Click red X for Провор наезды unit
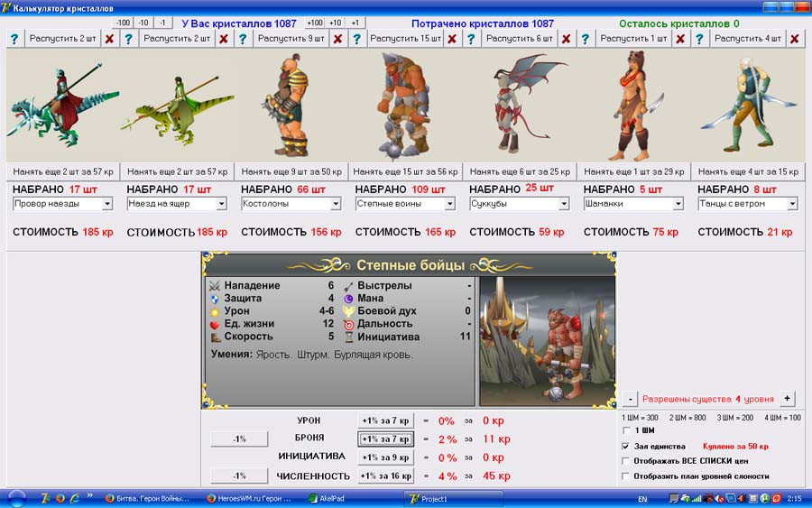The height and width of the screenshot is (508, 812). (109, 39)
